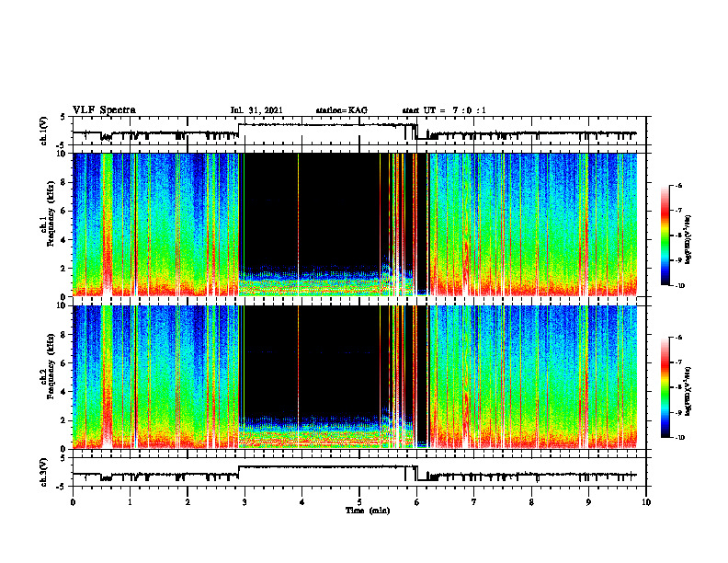Click tick label "5" on the Time axis

[359, 502]
